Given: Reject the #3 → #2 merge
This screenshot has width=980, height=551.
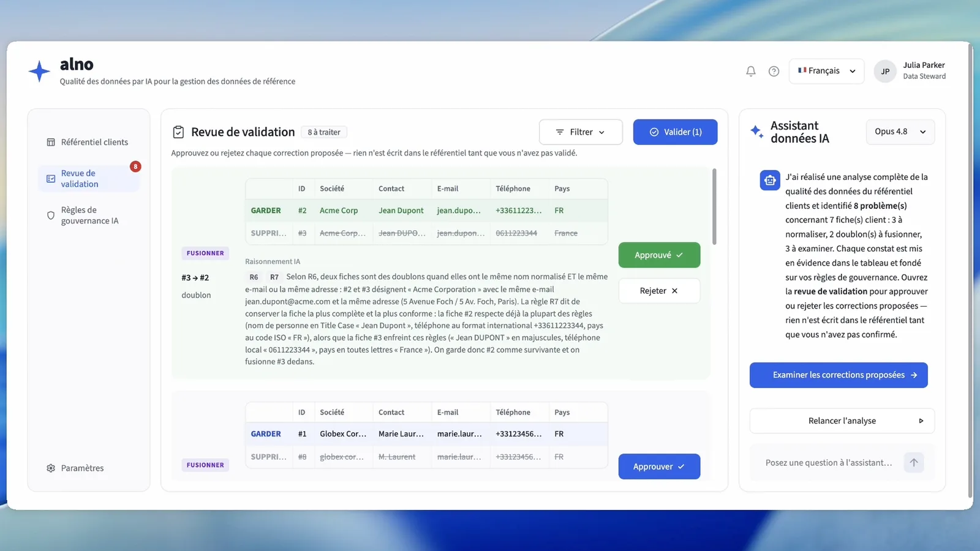Looking at the screenshot, I should [x=659, y=291].
